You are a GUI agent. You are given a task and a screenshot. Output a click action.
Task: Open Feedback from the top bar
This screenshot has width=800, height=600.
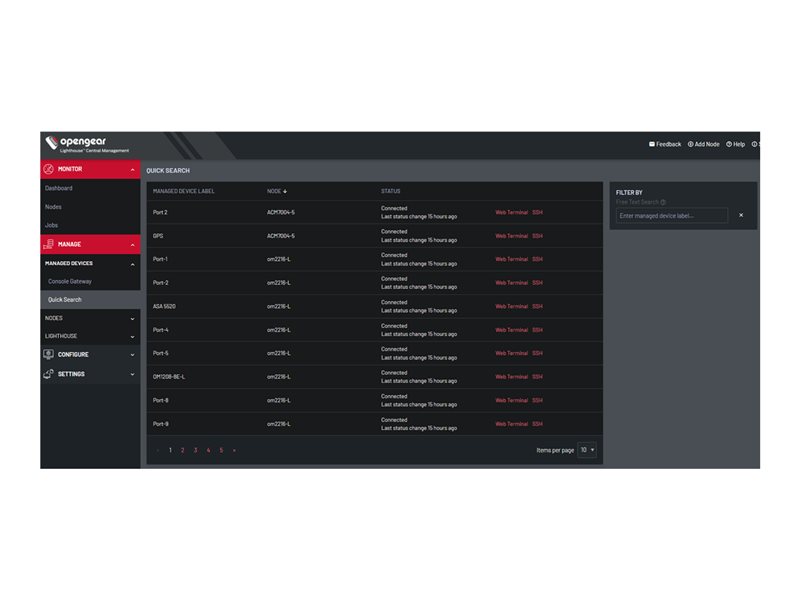pos(665,144)
